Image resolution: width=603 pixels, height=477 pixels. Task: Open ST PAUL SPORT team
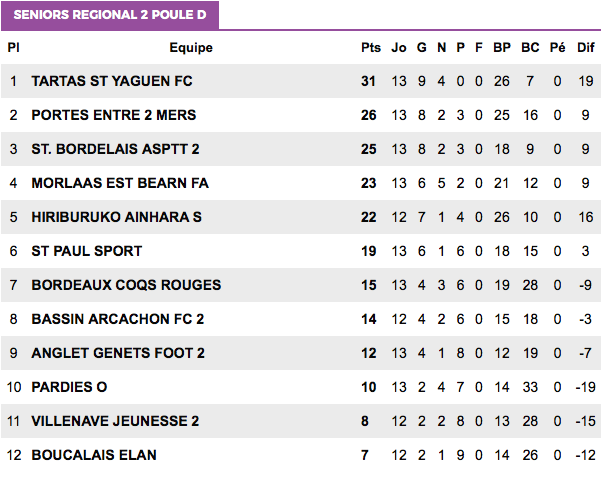click(87, 251)
